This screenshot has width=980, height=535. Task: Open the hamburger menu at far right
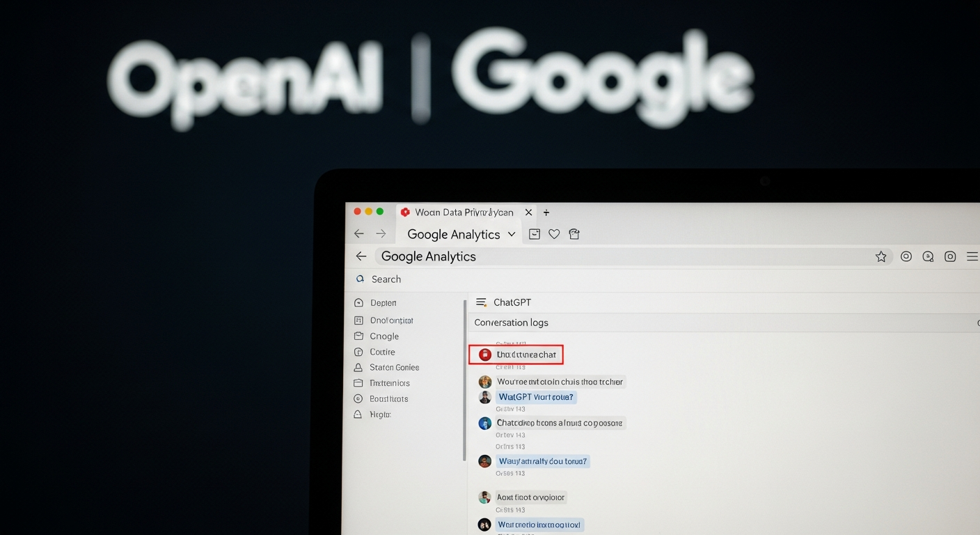(972, 256)
